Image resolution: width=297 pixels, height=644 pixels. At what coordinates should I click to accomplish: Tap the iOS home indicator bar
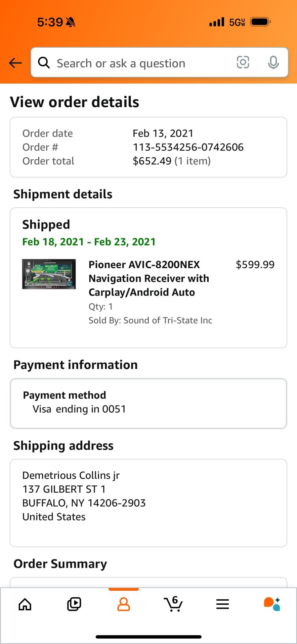click(148, 637)
